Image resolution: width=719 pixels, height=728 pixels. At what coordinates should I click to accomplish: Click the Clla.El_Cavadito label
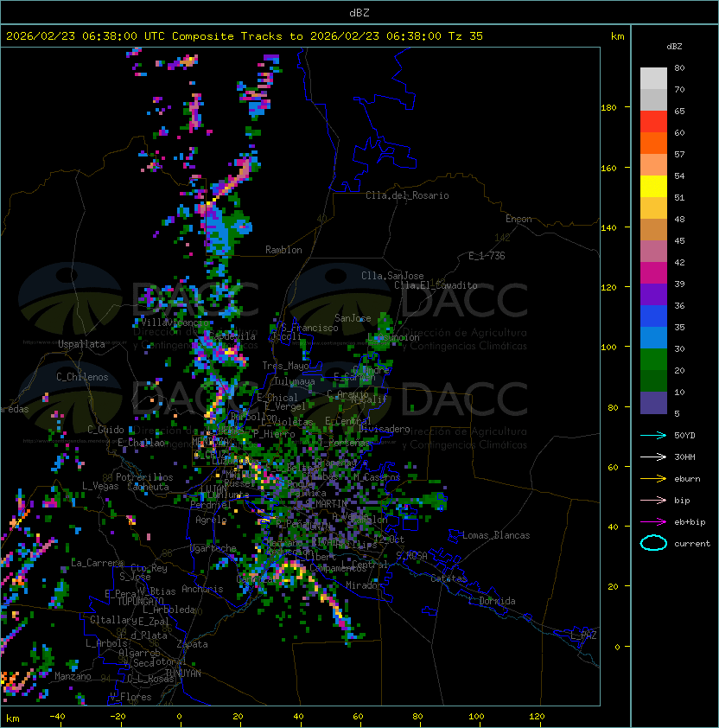[x=436, y=285]
